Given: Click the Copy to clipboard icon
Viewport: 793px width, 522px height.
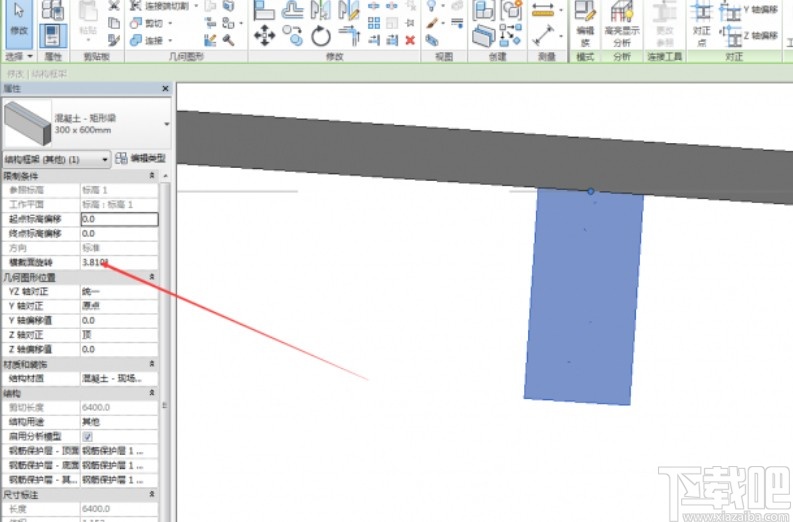Looking at the screenshot, I should [x=114, y=23].
